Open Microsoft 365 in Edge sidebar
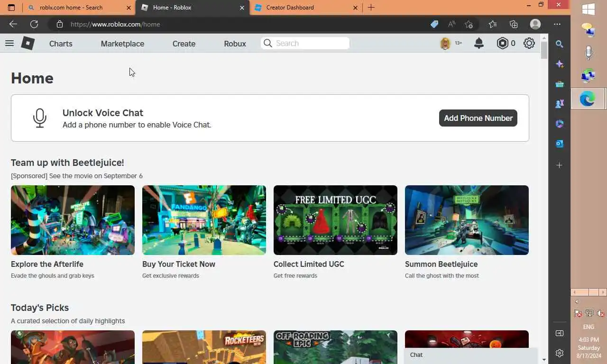The image size is (607, 364). tap(560, 124)
